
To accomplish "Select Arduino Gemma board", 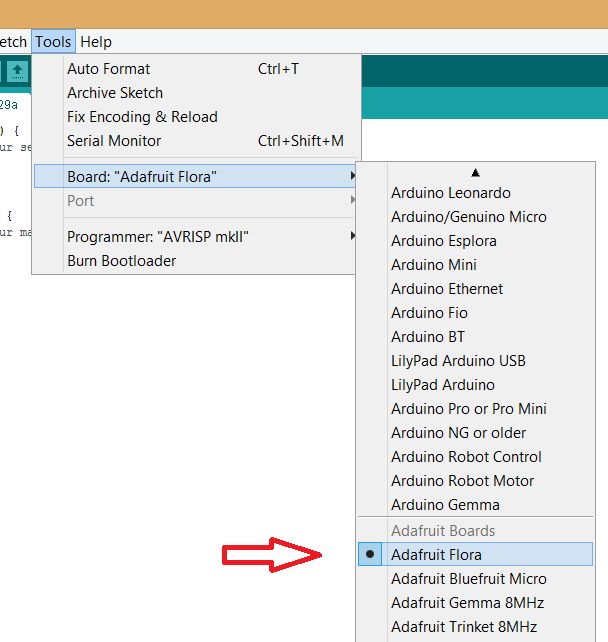I will click(x=475, y=504).
